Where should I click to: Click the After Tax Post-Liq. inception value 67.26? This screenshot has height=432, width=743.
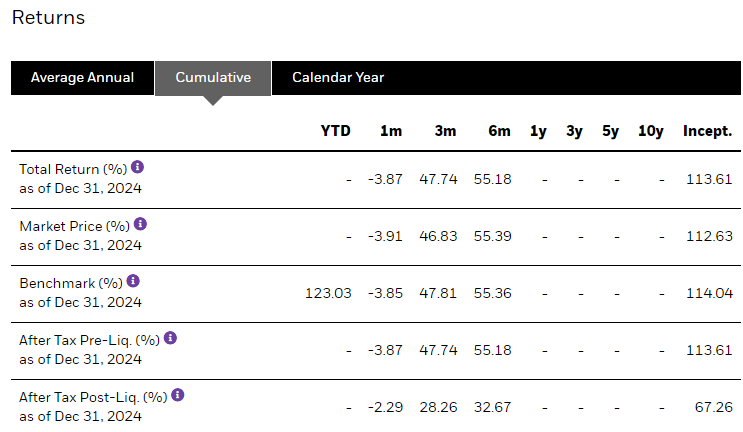714,407
